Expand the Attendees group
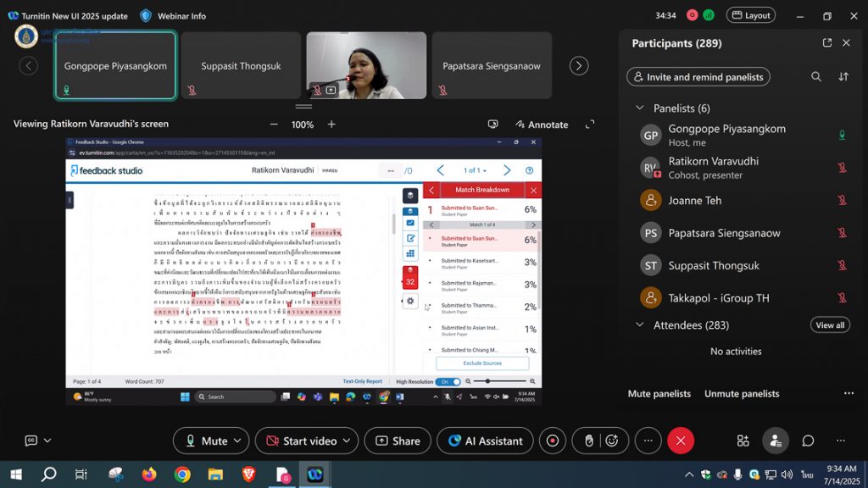 coord(639,325)
